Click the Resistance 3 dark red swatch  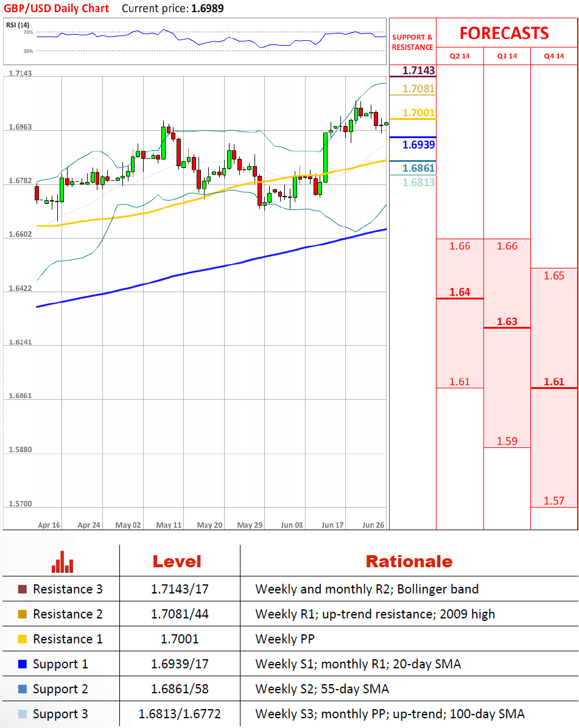tap(23, 589)
